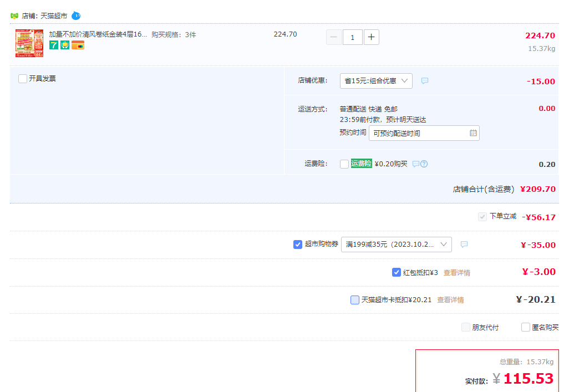Image resolution: width=564 pixels, height=392 pixels.
Task: Click the orange credit card badge
Action: click(78, 45)
